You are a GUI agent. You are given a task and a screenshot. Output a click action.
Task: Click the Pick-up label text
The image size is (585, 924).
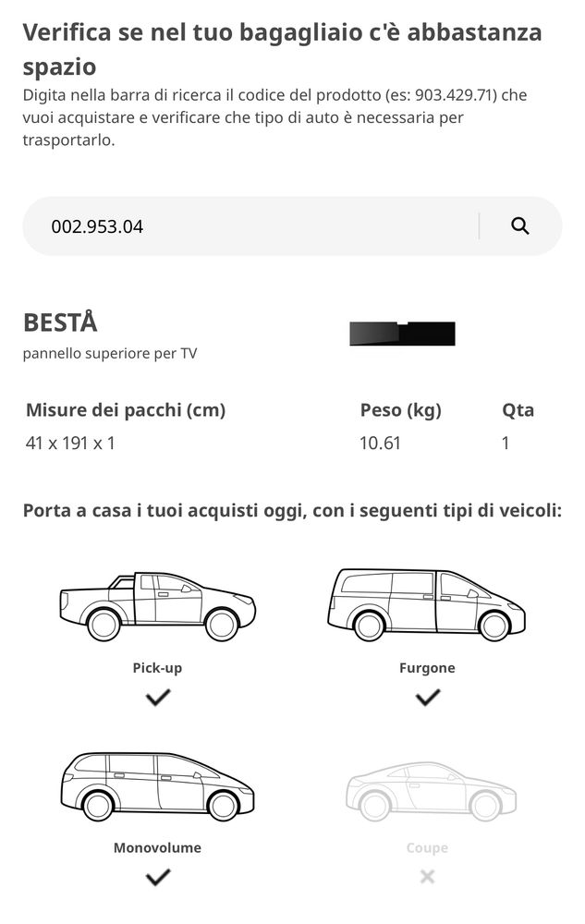157,668
